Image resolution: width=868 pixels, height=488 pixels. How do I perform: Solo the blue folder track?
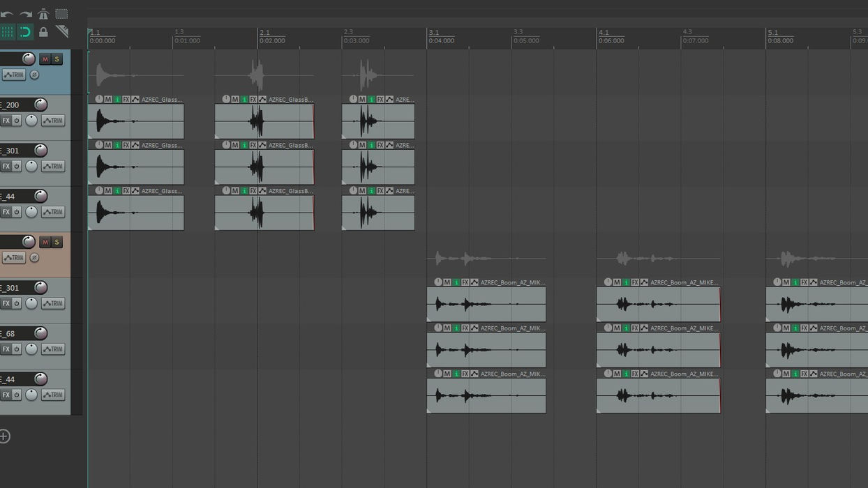tap(57, 59)
